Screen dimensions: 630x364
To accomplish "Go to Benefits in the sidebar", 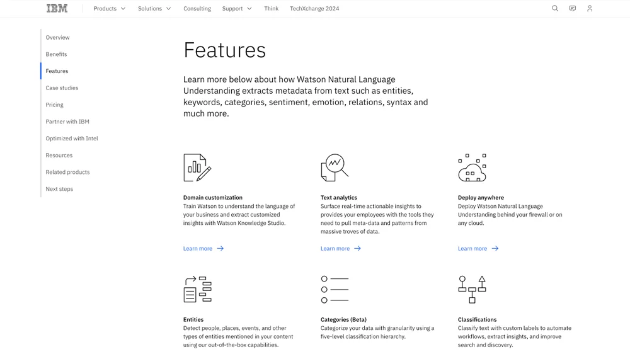I will coord(56,54).
